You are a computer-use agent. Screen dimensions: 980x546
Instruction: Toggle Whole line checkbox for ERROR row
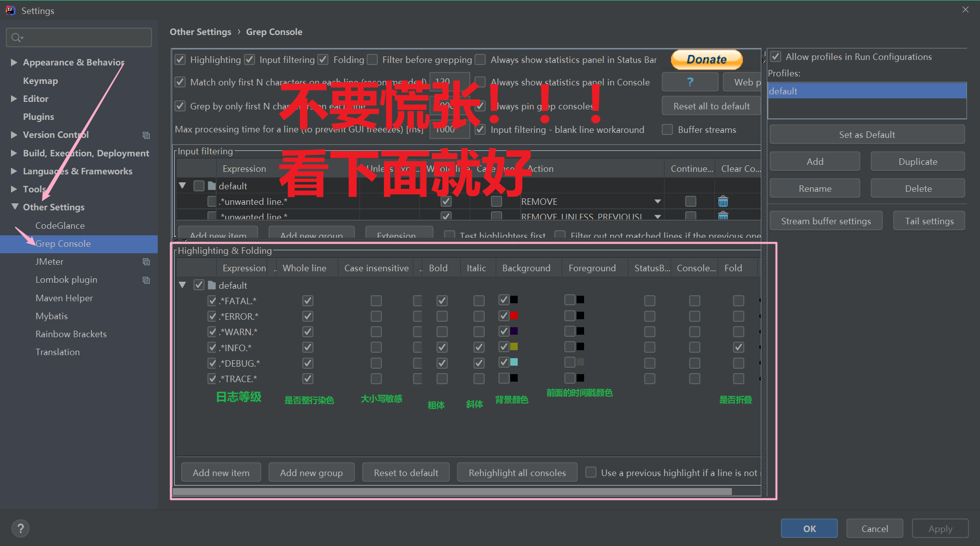pos(308,316)
